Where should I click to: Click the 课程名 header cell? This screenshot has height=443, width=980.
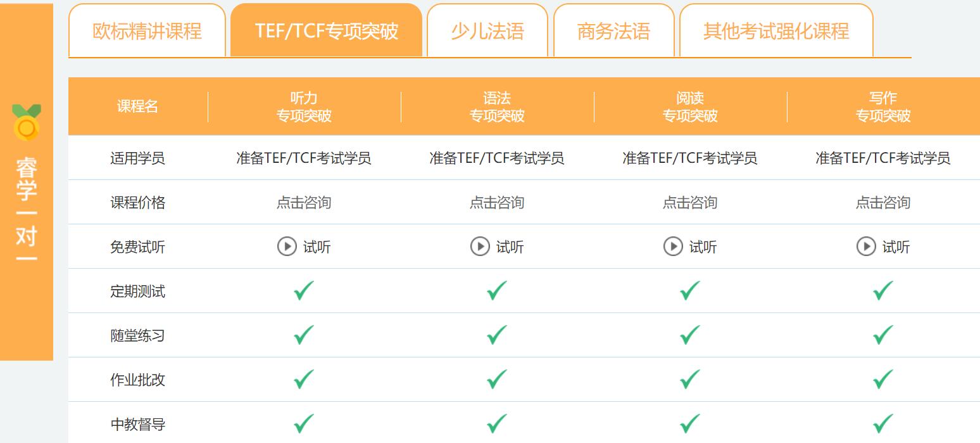point(137,106)
